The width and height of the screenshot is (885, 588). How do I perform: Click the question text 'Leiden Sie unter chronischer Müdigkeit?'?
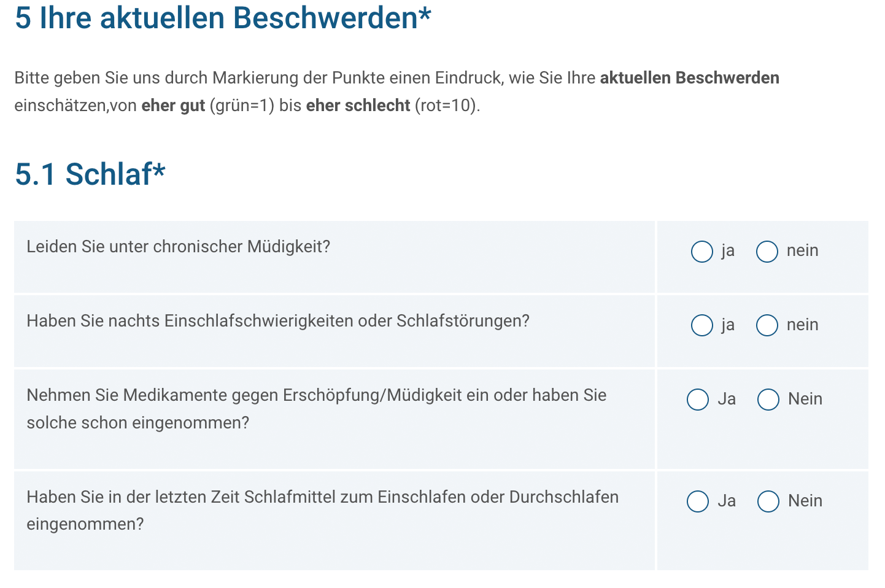point(179,247)
